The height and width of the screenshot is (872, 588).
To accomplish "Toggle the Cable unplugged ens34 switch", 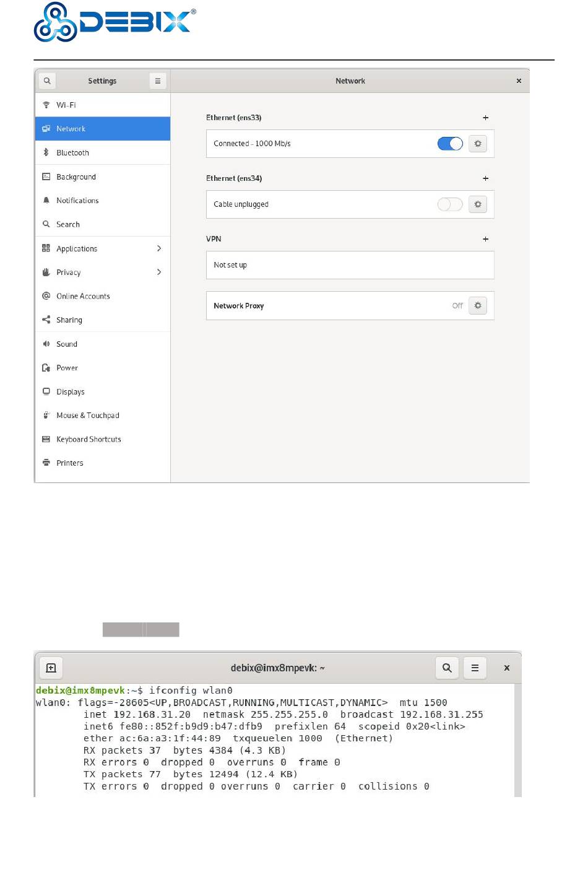I will pos(450,204).
